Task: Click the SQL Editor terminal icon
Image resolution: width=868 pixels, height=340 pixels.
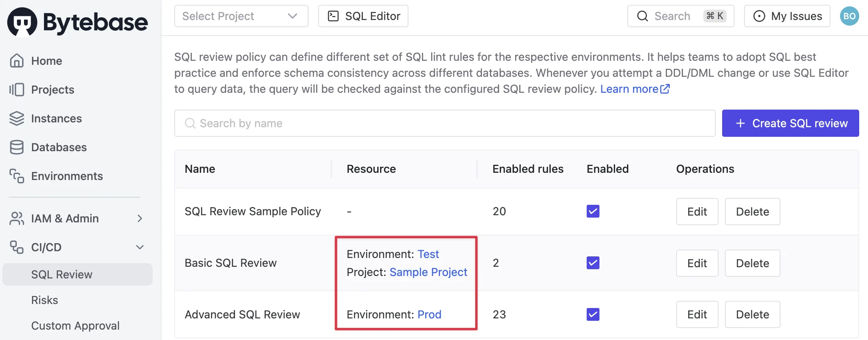Action: 333,16
